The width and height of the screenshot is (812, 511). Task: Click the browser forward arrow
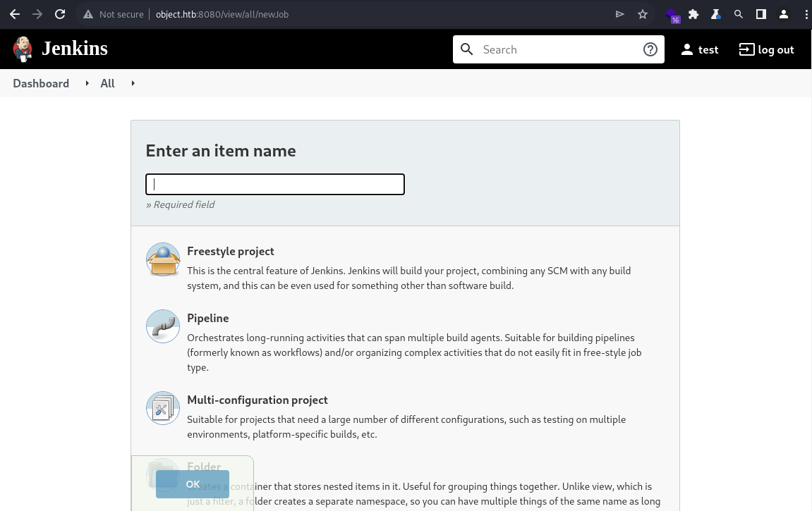pos(37,15)
